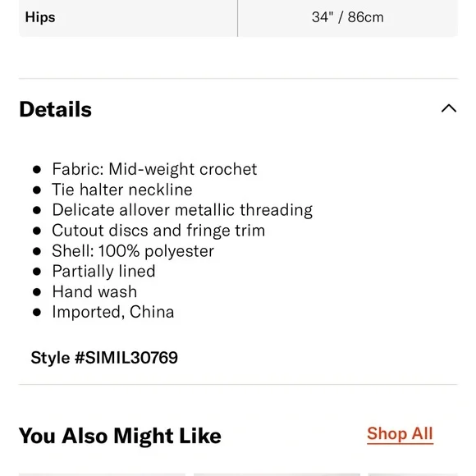Click the bullet point beside Hand wash

click(x=37, y=292)
